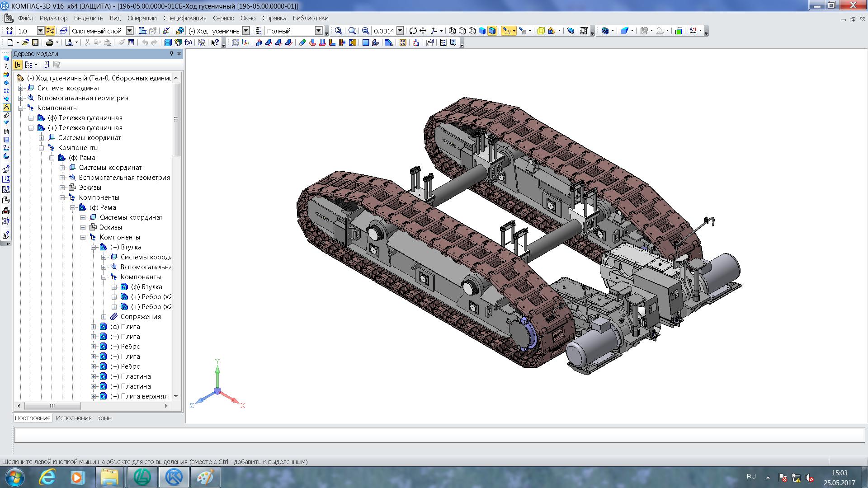Toggle pin on Дерево модели panel
The width and height of the screenshot is (868, 488).
(171, 54)
